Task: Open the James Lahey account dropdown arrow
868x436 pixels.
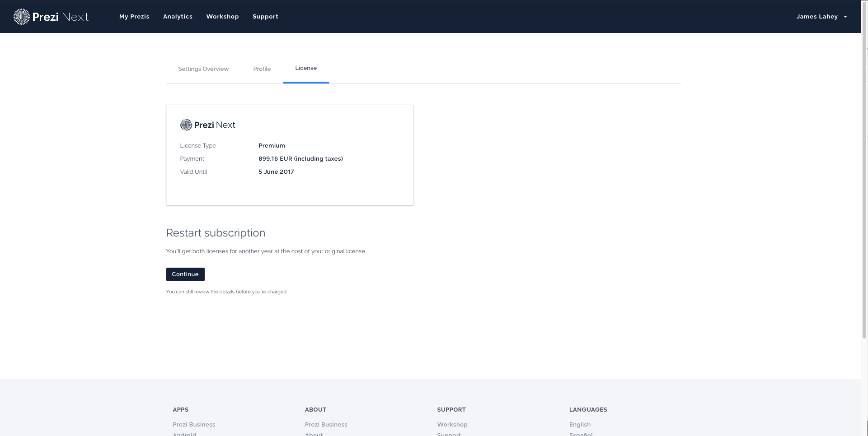Action: [845, 17]
